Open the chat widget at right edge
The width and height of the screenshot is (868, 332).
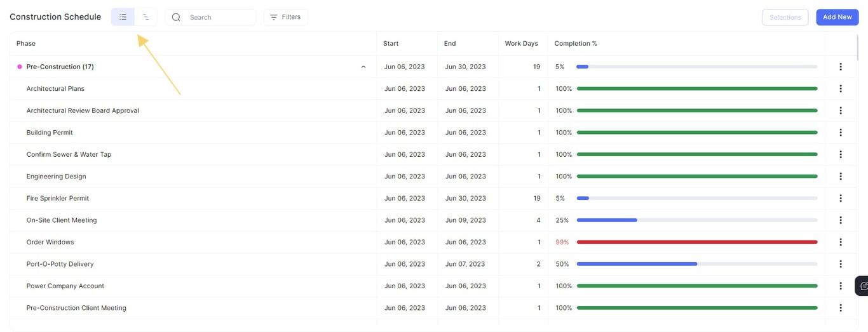pos(862,286)
